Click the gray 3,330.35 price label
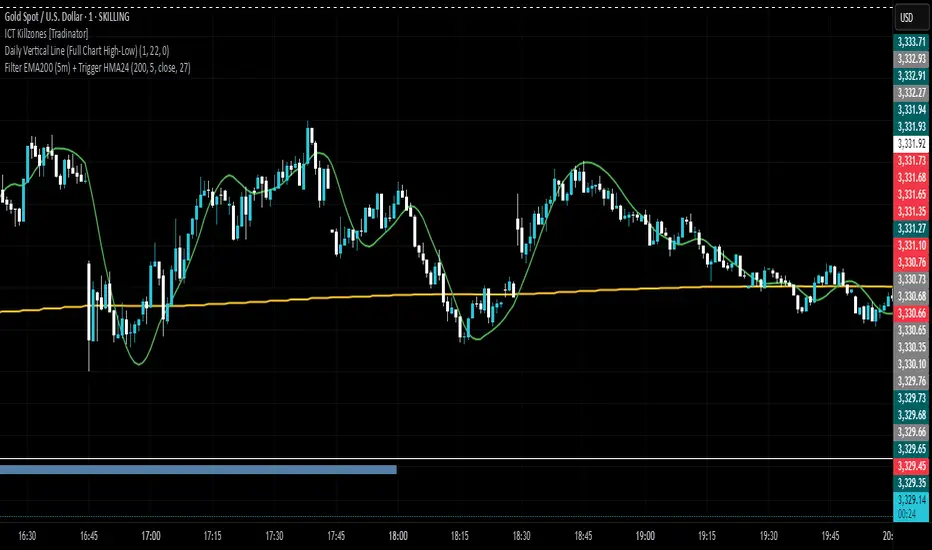 [911, 347]
